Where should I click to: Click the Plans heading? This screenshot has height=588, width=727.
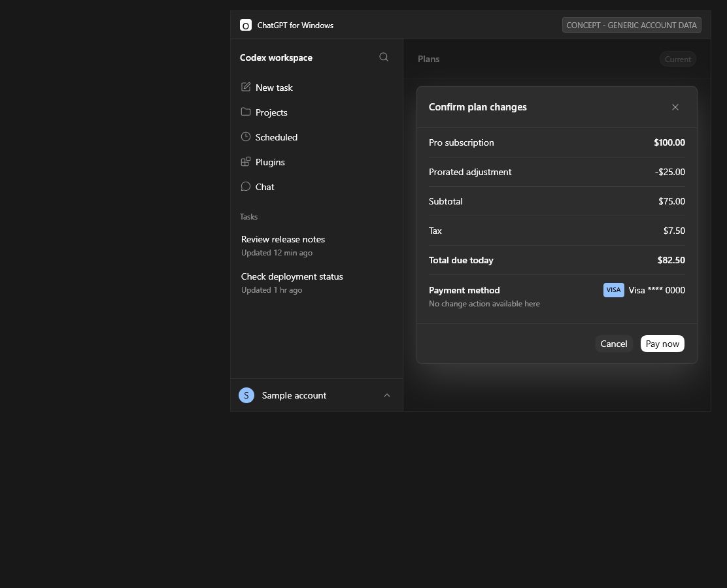click(x=428, y=59)
